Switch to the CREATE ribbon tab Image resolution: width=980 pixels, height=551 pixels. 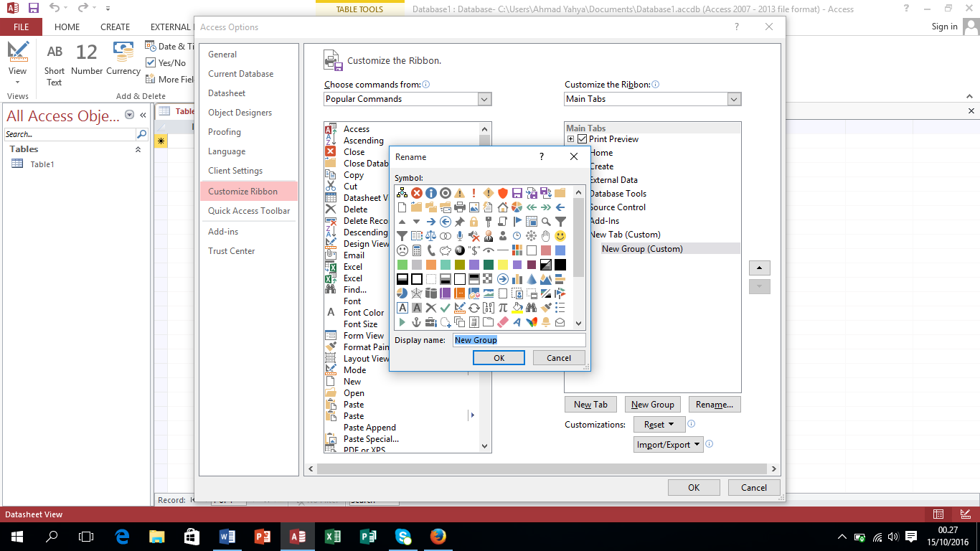(115, 27)
